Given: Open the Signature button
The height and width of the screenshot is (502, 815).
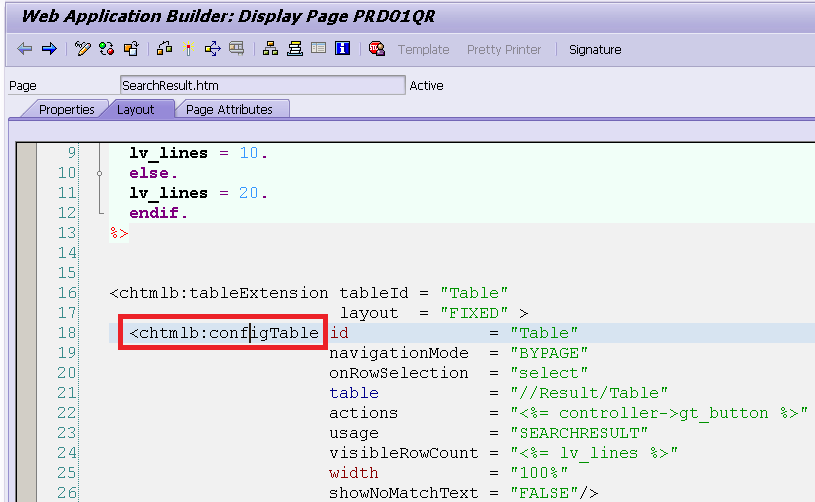Looking at the screenshot, I should [595, 50].
